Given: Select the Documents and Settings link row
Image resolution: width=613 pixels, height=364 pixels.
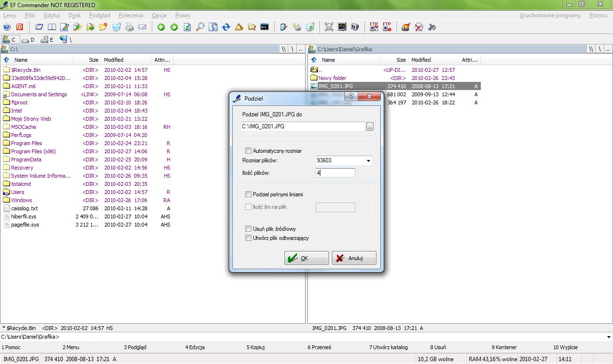Looking at the screenshot, I should click(x=87, y=94).
